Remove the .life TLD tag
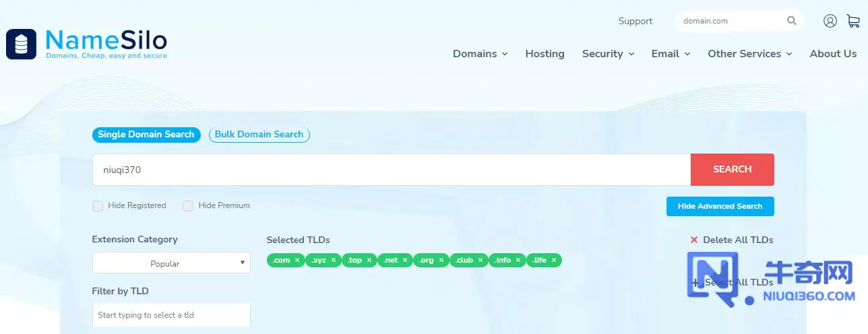 click(x=554, y=260)
